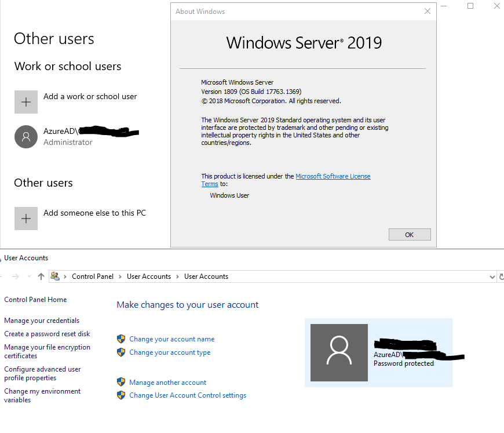Click Change your account name link

point(171,339)
